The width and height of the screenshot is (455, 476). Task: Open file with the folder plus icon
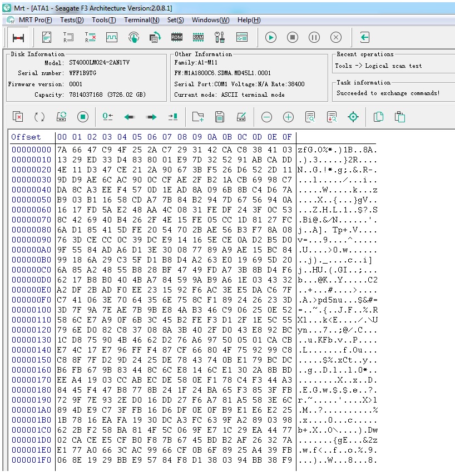(x=198, y=117)
